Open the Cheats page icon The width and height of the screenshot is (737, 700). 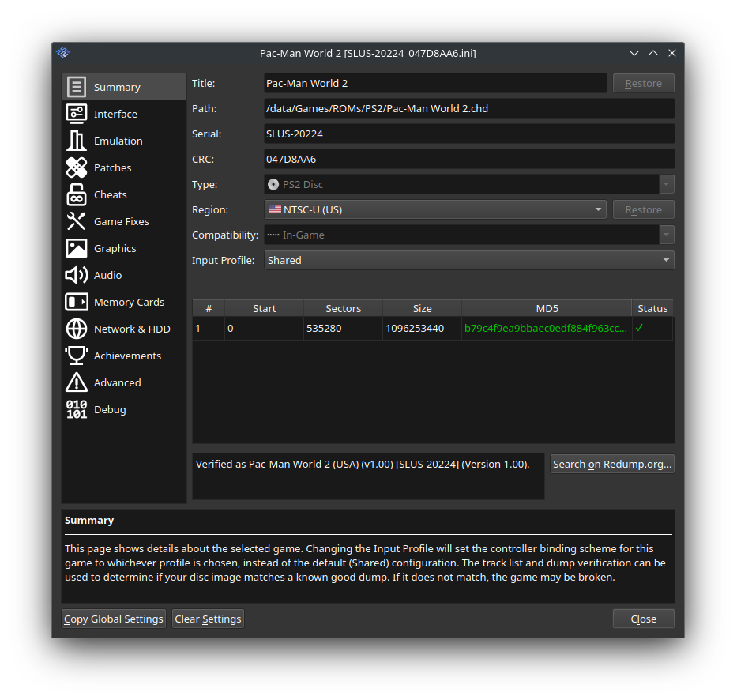click(77, 194)
